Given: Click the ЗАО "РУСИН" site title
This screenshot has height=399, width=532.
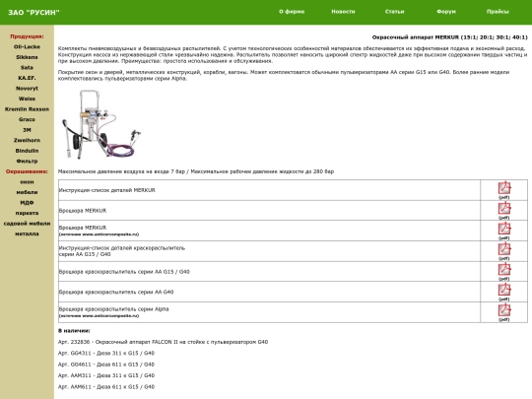Looking at the screenshot, I should click(x=33, y=13).
